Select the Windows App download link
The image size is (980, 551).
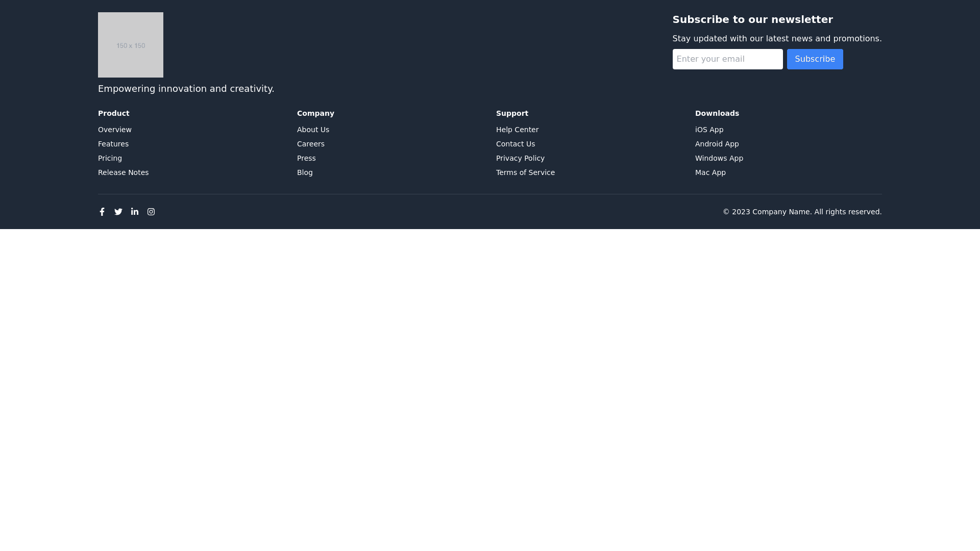tap(719, 158)
